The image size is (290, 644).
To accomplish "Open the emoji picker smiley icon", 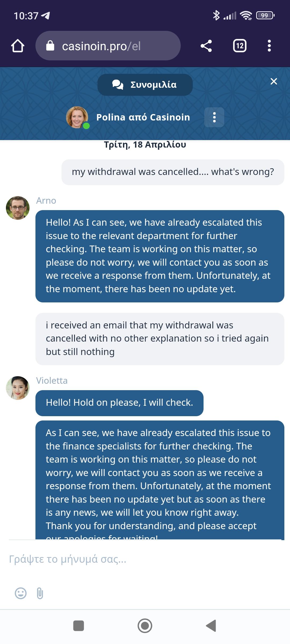I will pos(21,593).
